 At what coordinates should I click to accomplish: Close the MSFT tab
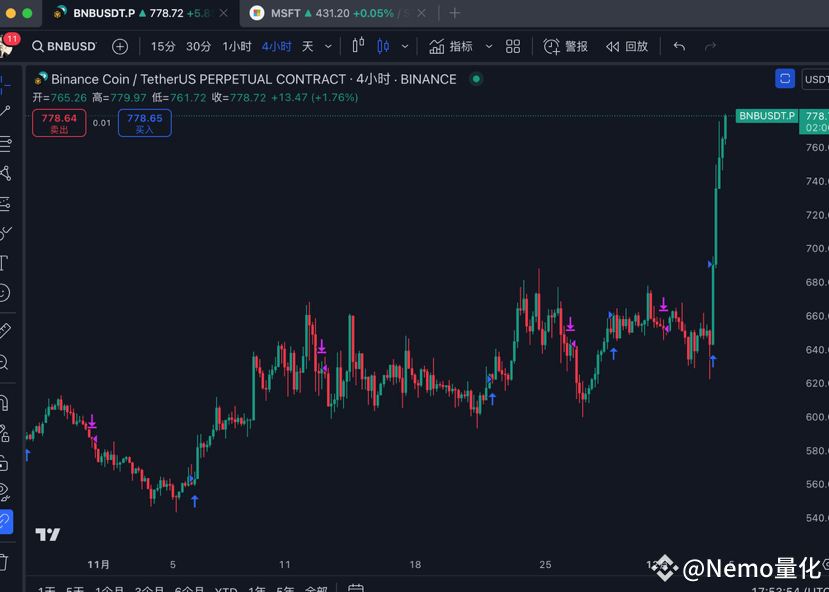click(421, 13)
